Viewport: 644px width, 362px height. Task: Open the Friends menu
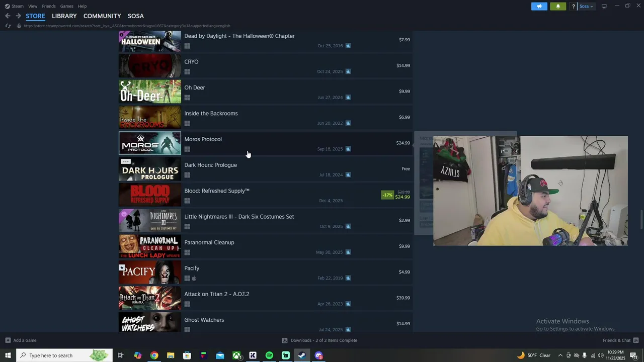point(49,6)
